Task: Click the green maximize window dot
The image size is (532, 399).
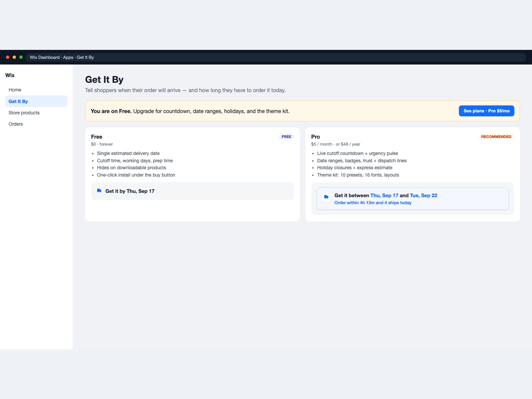Action: [x=21, y=57]
